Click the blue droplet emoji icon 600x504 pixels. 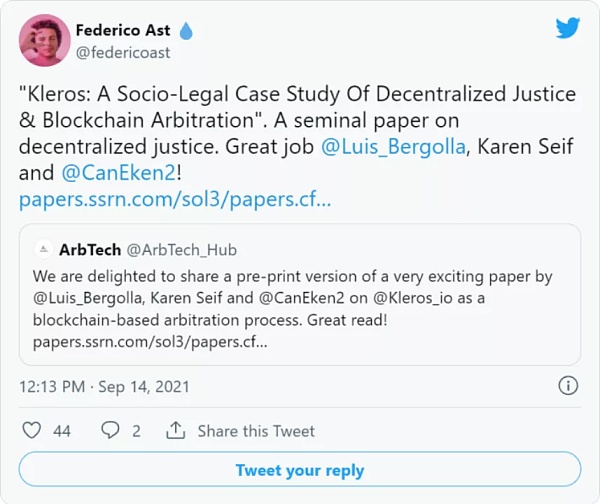tap(185, 31)
